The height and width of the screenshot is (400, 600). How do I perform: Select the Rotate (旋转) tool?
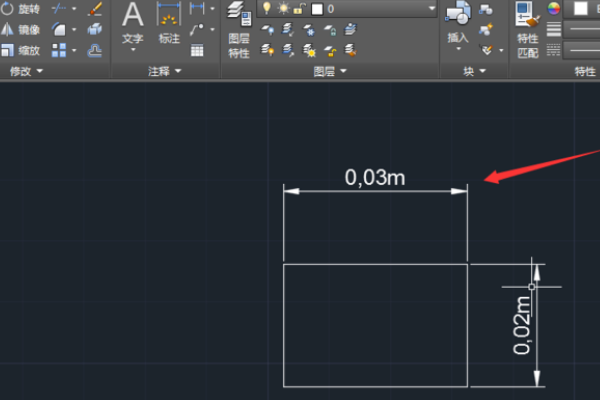point(20,9)
